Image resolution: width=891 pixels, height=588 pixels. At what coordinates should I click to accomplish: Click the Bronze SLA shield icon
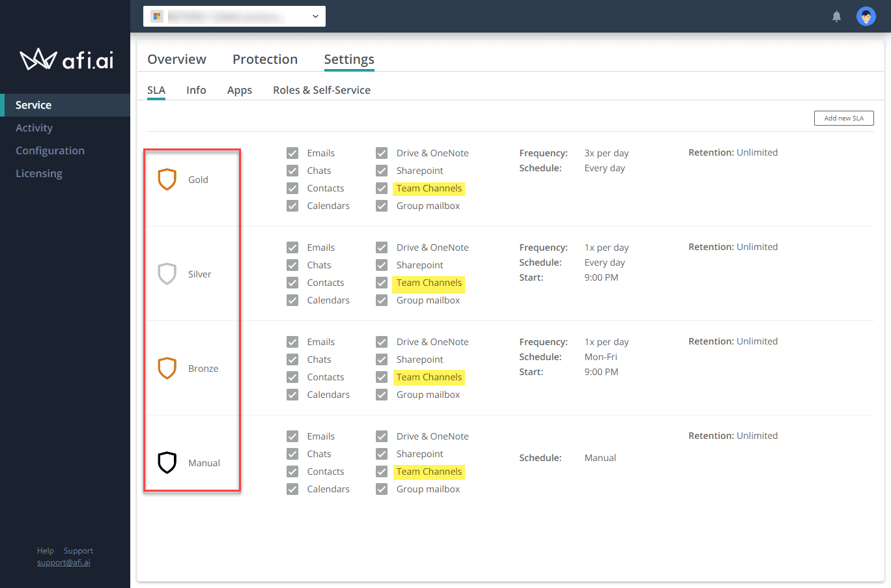[x=167, y=369]
